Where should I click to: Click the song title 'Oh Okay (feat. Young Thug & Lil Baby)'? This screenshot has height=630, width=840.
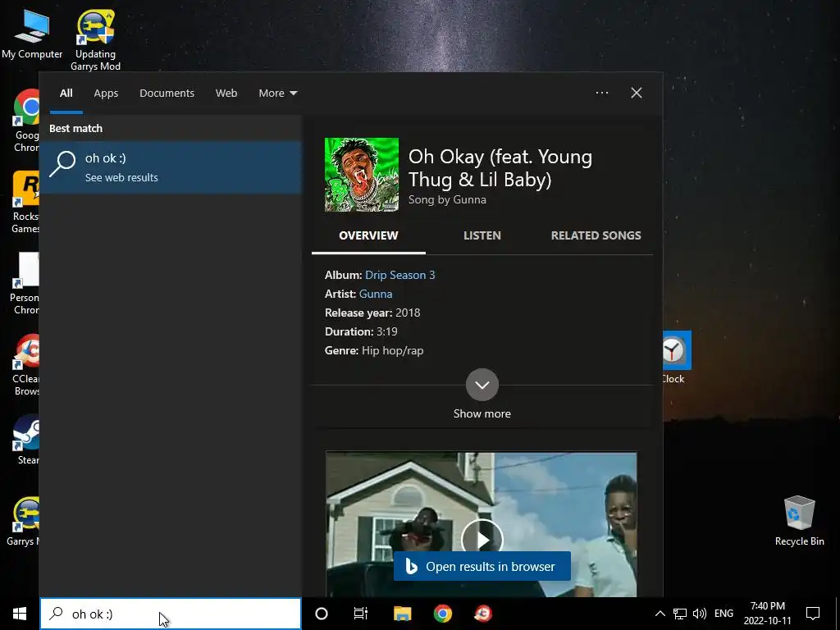(x=500, y=168)
